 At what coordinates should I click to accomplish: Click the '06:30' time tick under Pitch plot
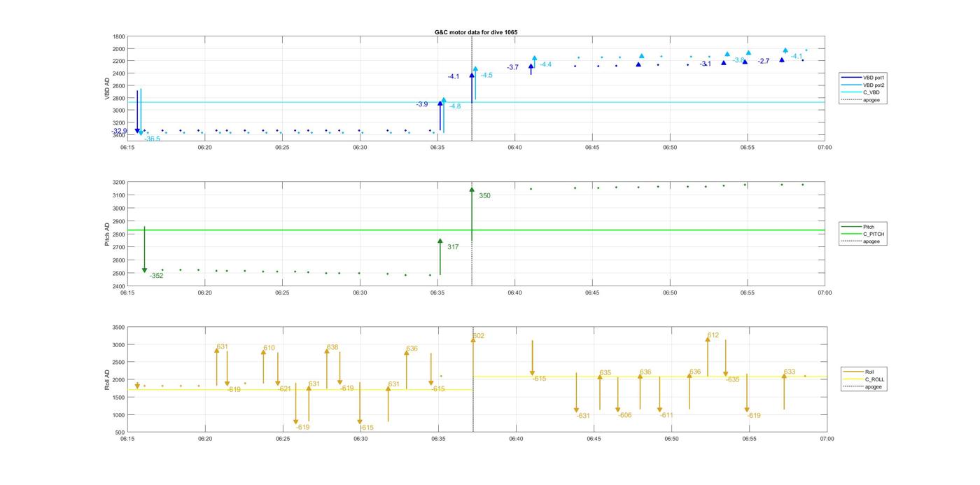pyautogui.click(x=360, y=293)
